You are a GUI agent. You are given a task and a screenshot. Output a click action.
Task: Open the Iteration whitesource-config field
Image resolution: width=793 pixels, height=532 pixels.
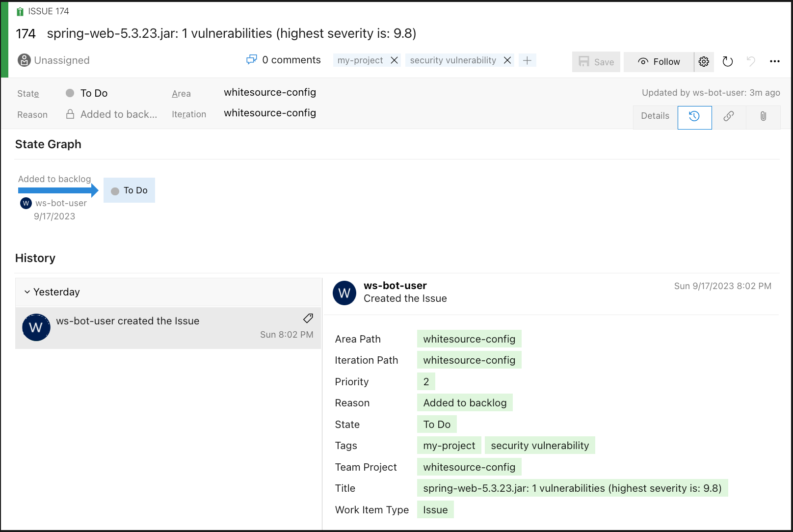[x=270, y=113]
